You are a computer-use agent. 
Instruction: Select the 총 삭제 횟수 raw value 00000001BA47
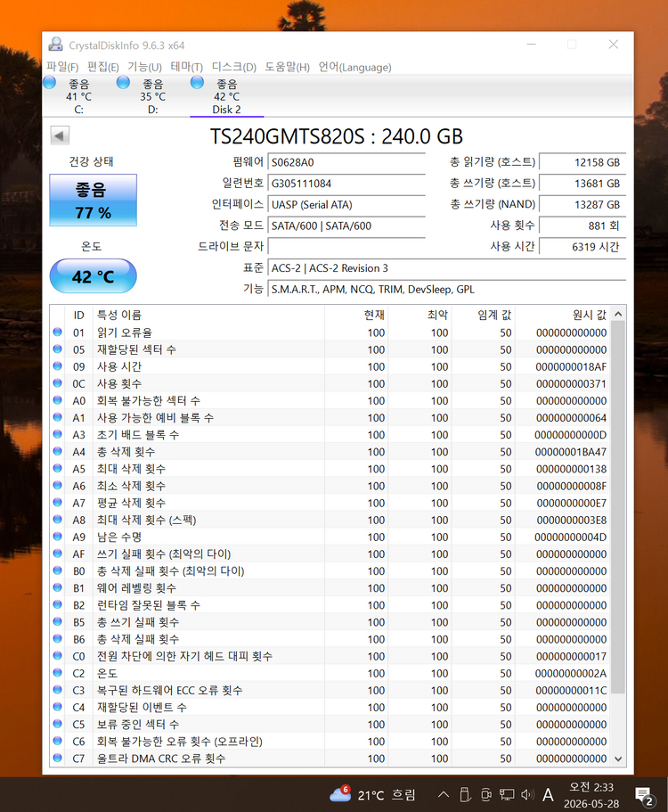571,452
